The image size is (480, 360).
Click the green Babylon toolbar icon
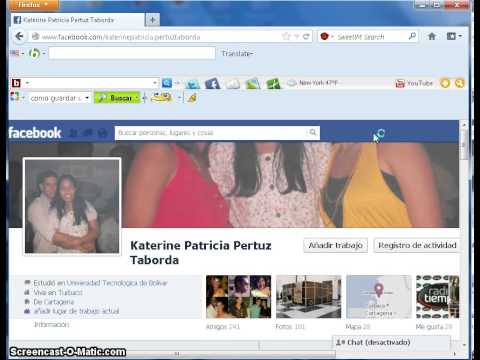click(x=34, y=53)
